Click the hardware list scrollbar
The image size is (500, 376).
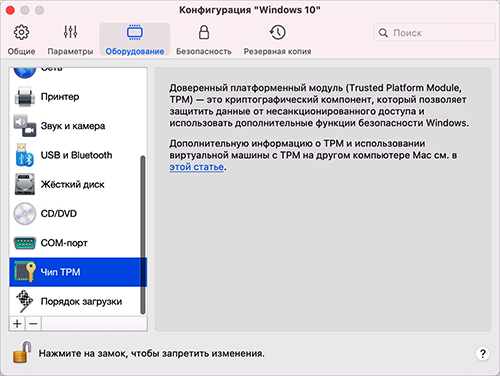click(143, 235)
